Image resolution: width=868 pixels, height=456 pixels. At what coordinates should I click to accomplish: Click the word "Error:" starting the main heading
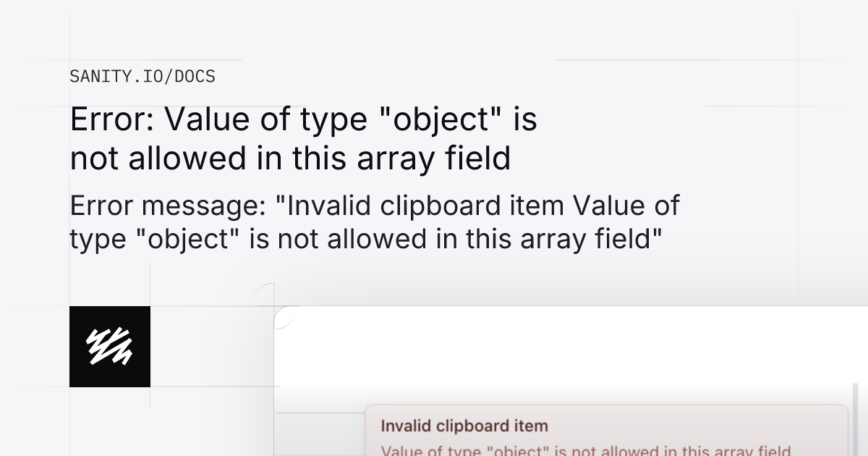[112, 119]
